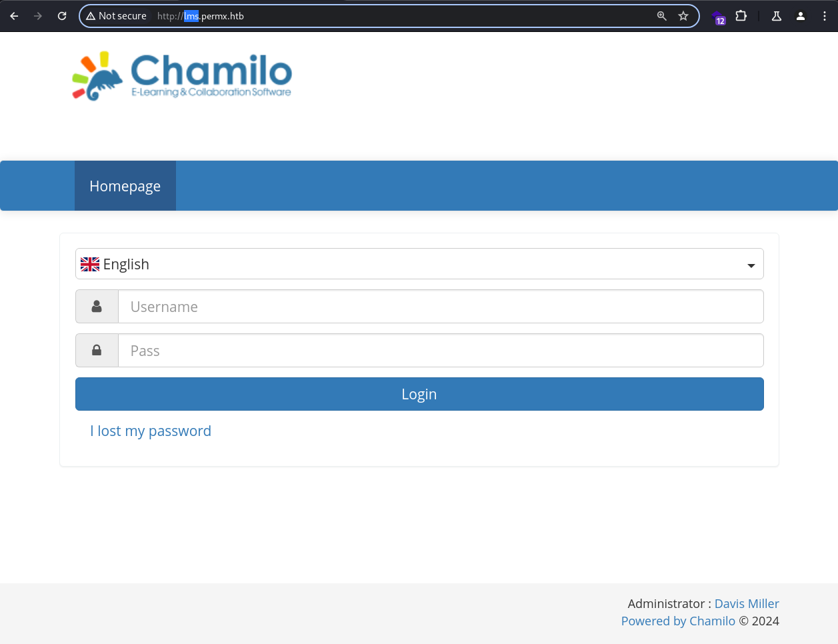838x644 pixels.
Task: Reload the page with the refresh icon
Action: tap(62, 16)
